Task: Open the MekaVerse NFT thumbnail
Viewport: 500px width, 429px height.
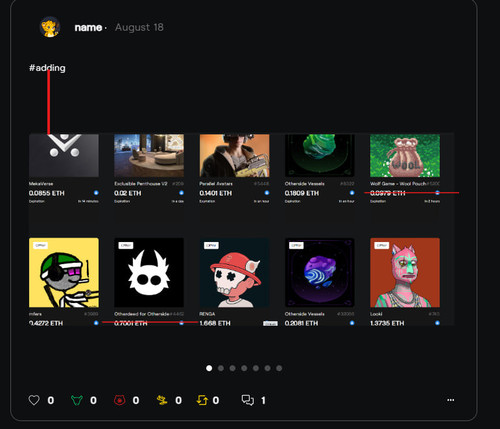Action: (x=64, y=155)
